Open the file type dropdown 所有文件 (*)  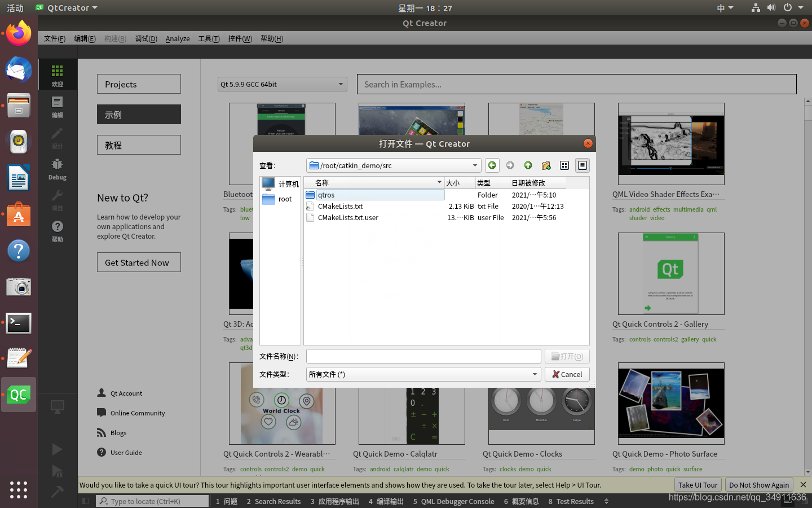[423, 374]
